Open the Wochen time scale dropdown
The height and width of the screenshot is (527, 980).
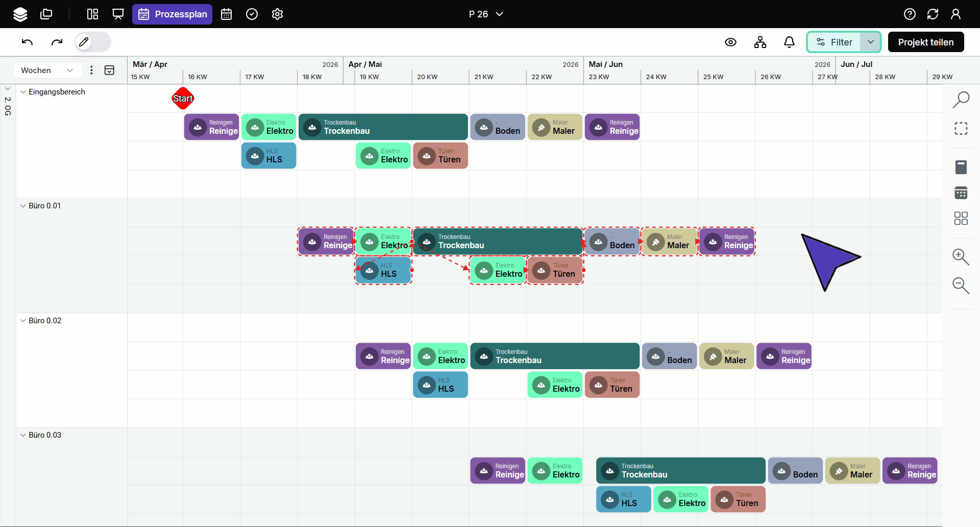coord(47,70)
